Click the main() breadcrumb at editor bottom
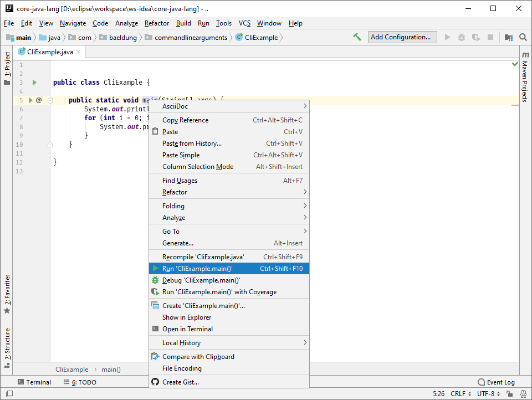This screenshot has height=400, width=532. [111, 369]
